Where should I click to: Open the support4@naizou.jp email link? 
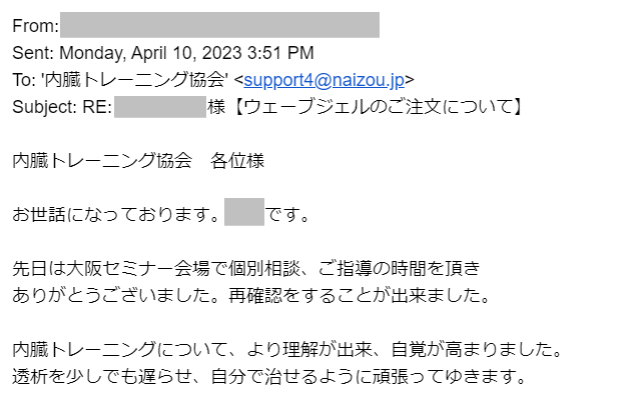coord(324,80)
